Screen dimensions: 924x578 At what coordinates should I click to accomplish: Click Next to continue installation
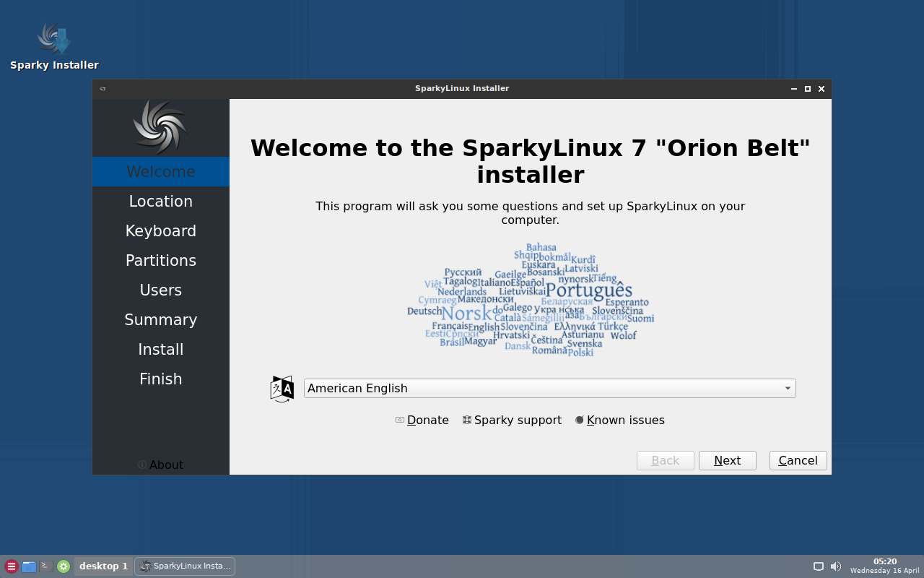728,461
